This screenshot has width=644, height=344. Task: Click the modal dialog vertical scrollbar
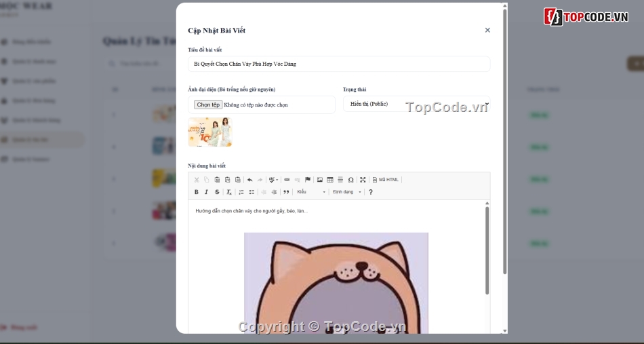(504, 141)
